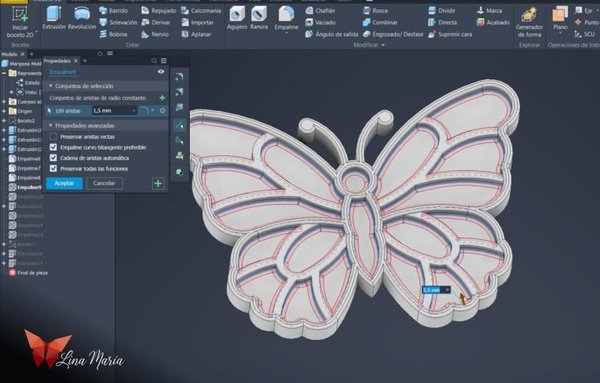The width and height of the screenshot is (600, 383).
Task: Open the Generador de forma tool
Action: pyautogui.click(x=529, y=22)
